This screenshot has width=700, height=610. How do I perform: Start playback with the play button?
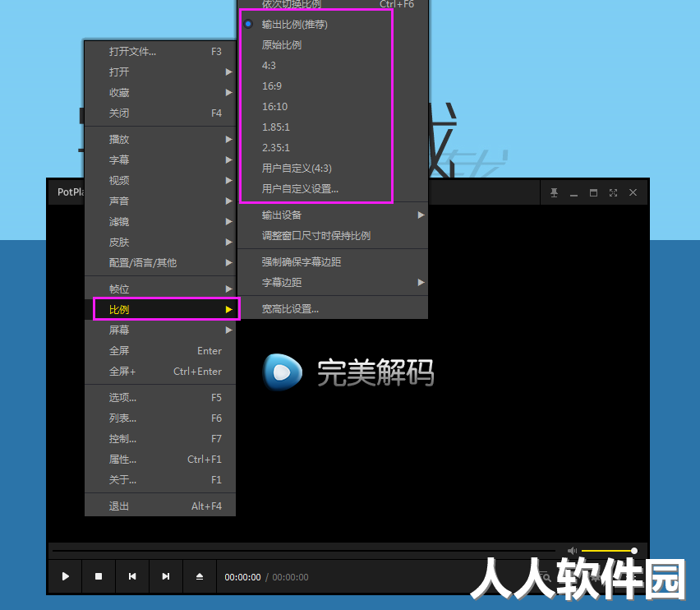point(65,576)
